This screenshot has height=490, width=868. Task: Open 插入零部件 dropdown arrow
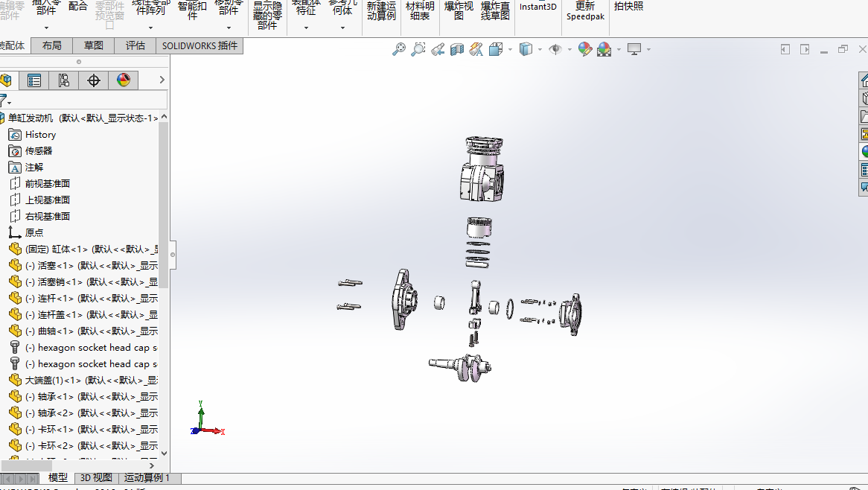tap(46, 28)
